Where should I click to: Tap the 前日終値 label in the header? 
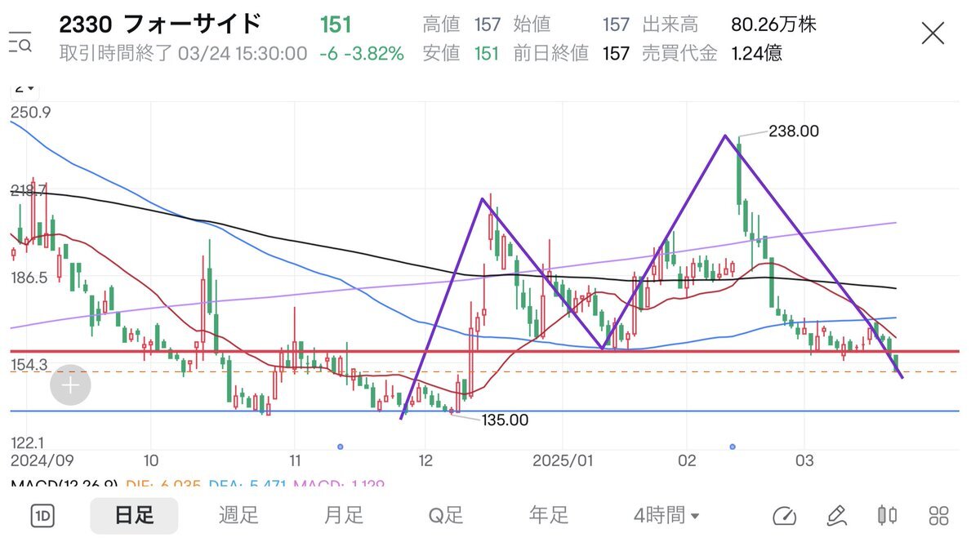[551, 54]
